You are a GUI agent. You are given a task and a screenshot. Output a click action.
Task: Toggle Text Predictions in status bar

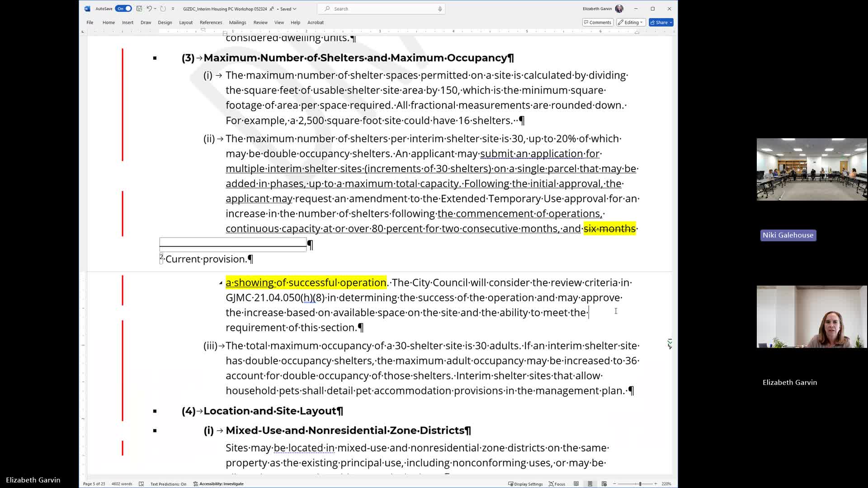(168, 484)
